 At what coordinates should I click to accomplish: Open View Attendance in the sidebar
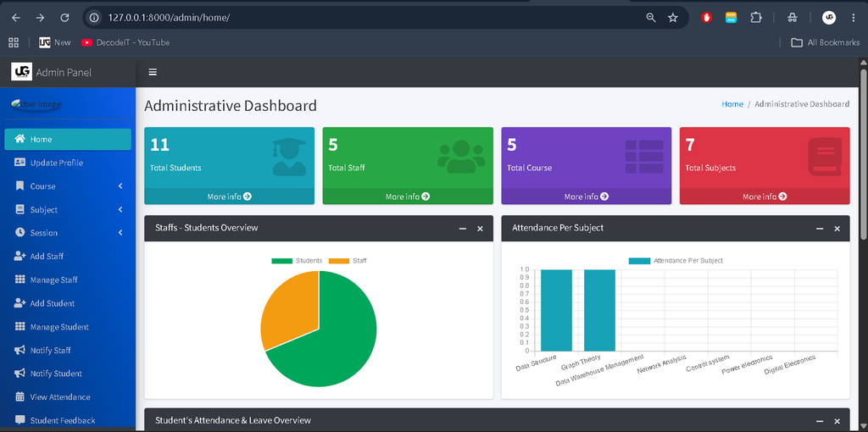(68, 396)
